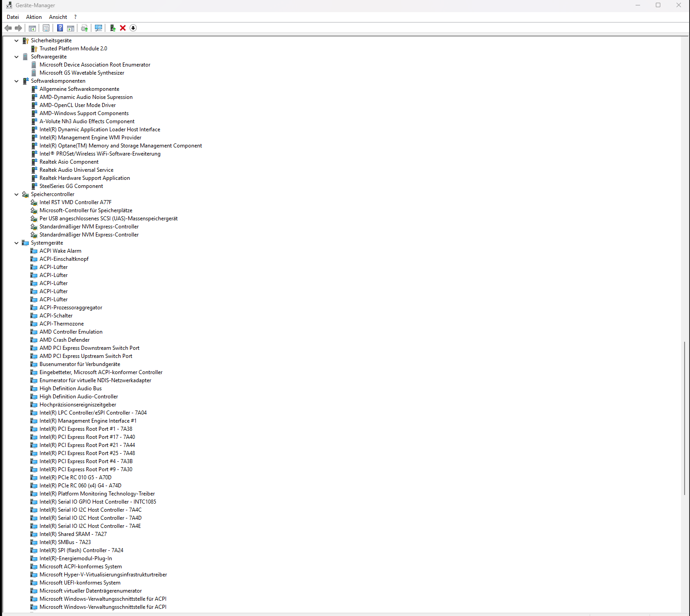Select Busenumerator für Verbundgeräte
This screenshot has width=690, height=616.
80,364
